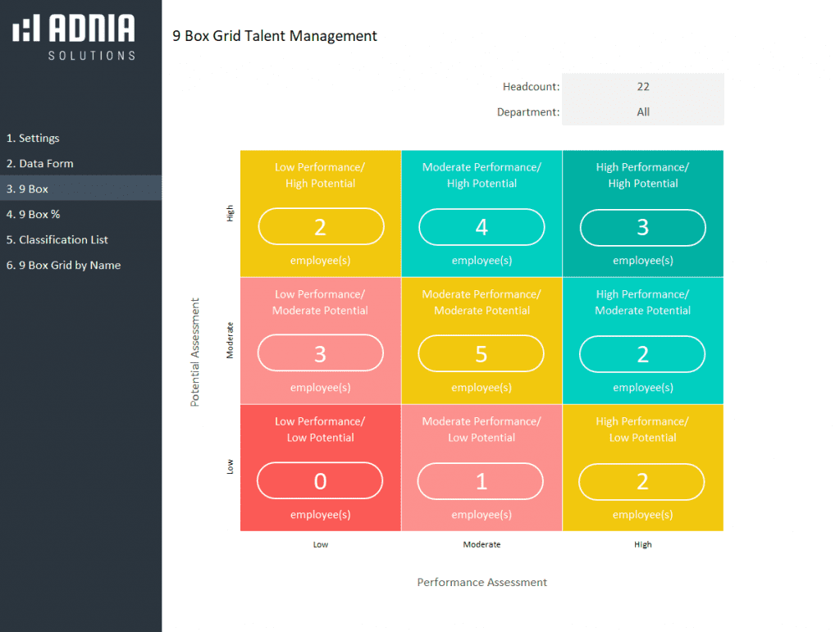The height and width of the screenshot is (632, 840).
Task: Select the High Performance/Moderate Potential count
Action: (642, 354)
